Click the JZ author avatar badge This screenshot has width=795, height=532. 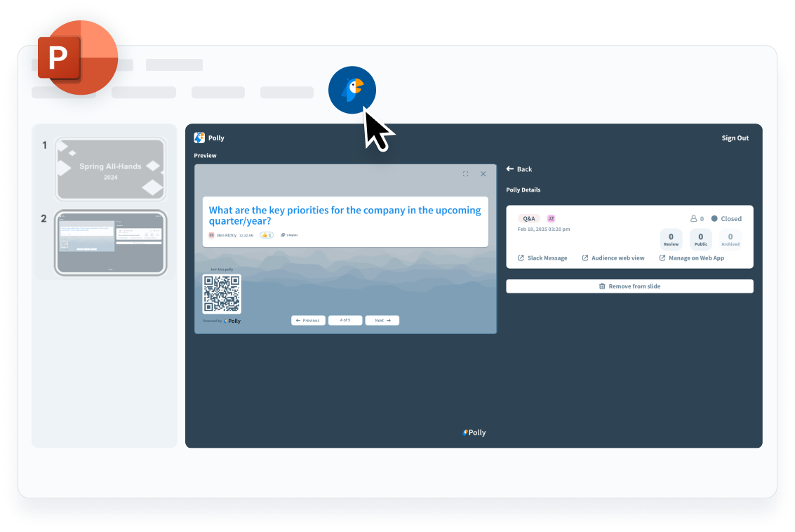(x=551, y=218)
